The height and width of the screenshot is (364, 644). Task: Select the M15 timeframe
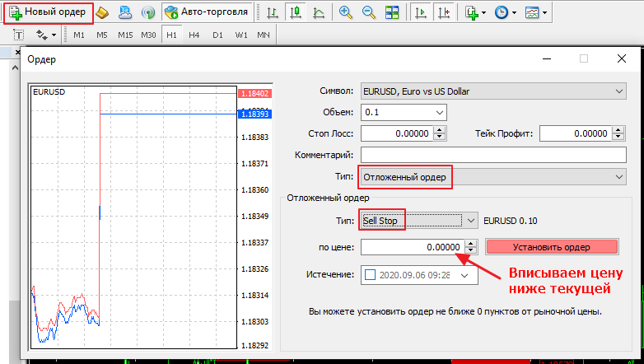point(125,35)
